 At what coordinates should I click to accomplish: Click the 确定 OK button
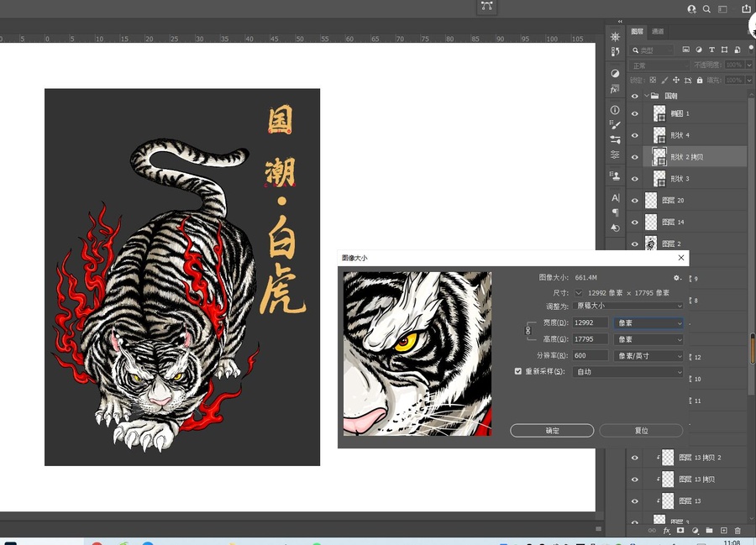point(552,430)
